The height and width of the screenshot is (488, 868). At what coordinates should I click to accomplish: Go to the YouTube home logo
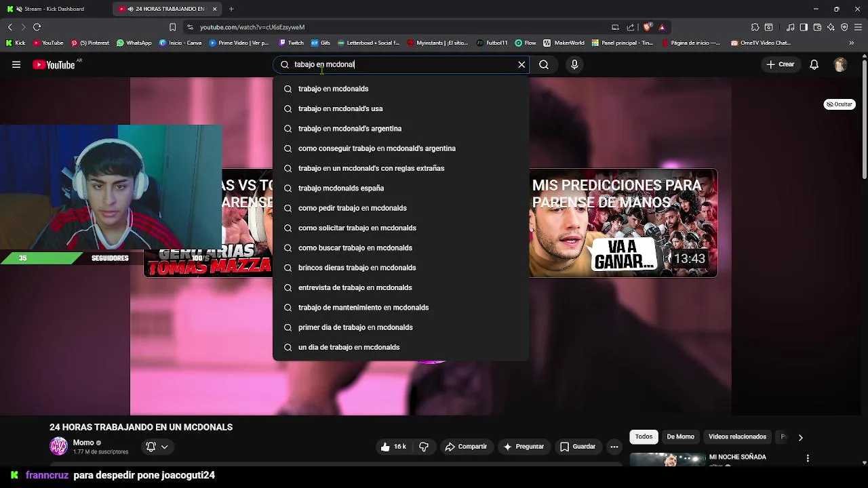point(54,64)
